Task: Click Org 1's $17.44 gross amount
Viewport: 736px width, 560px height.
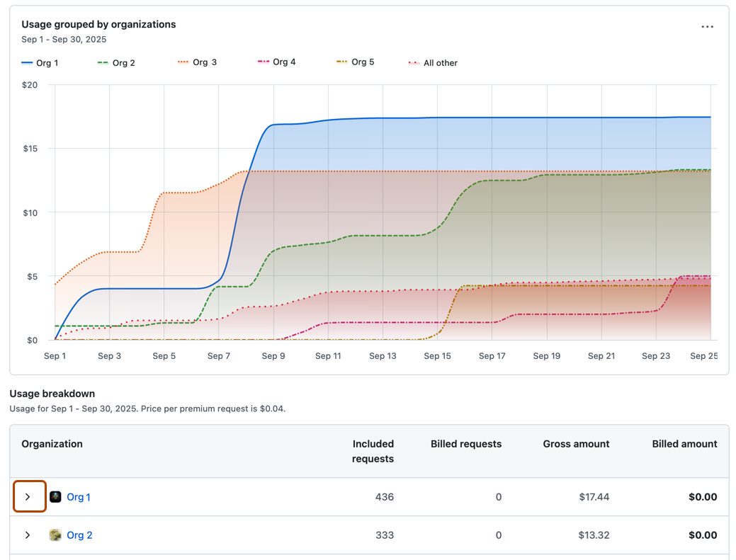Action: click(592, 497)
